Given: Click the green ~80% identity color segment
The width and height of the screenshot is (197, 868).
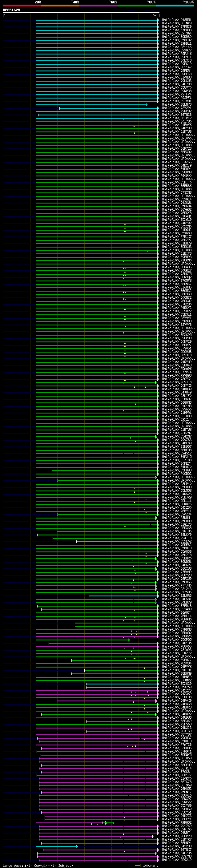Looking at the screenshot, I should 137,6.
